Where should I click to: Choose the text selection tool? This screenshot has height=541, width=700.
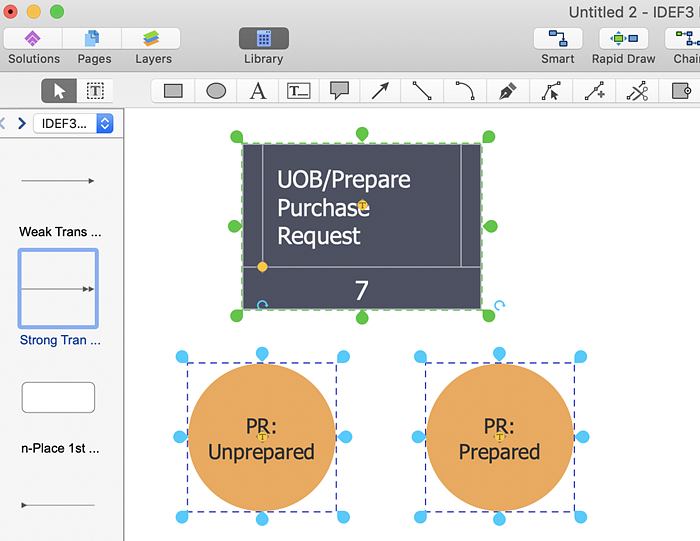pyautogui.click(x=95, y=91)
